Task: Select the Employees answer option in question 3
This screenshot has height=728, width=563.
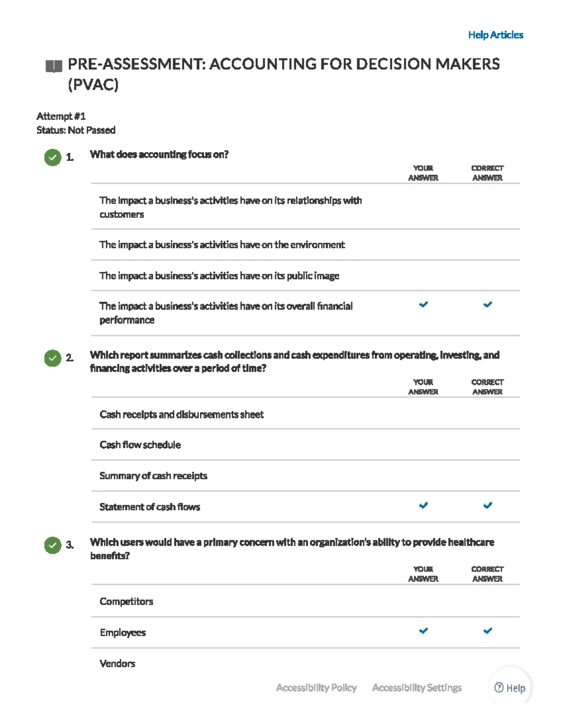Action: click(122, 632)
